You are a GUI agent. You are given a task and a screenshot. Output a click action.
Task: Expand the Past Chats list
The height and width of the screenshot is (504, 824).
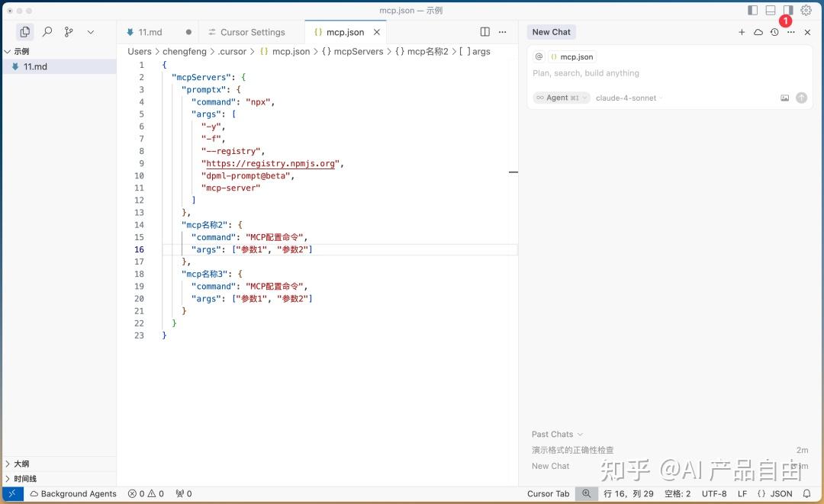coord(557,434)
